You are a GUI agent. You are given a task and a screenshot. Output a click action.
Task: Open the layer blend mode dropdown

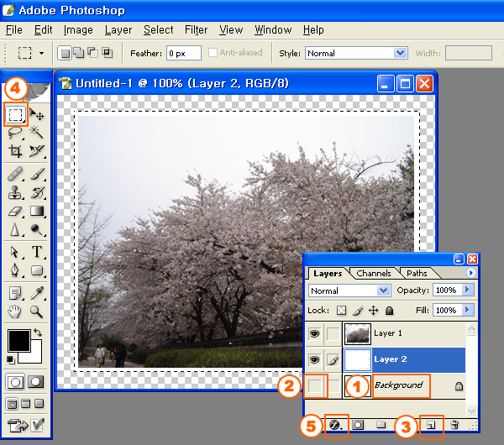coord(349,291)
